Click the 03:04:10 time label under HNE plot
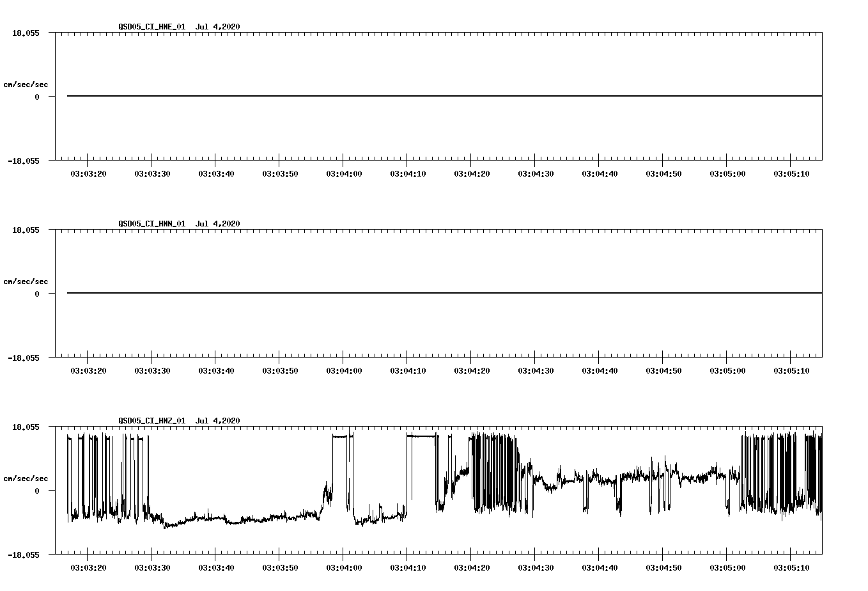 coord(408,173)
